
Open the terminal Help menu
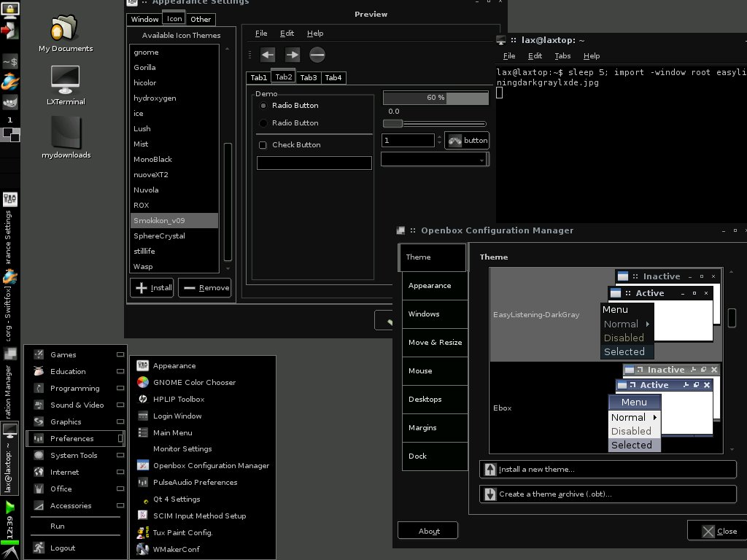pyautogui.click(x=592, y=55)
